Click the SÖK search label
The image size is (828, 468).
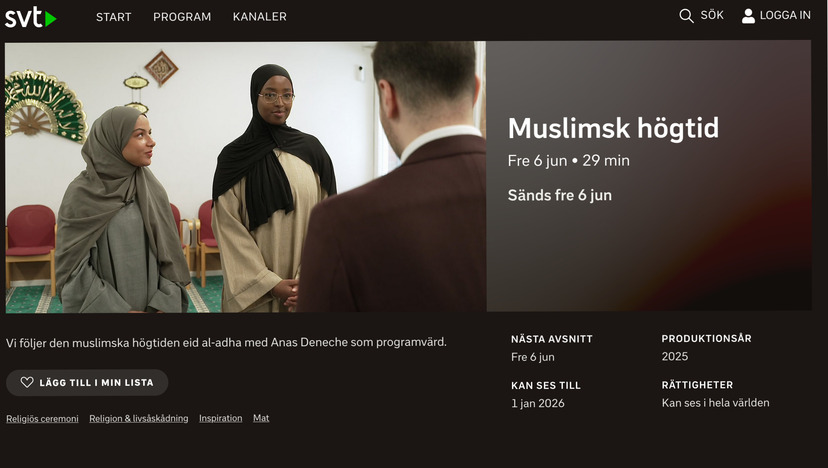712,15
